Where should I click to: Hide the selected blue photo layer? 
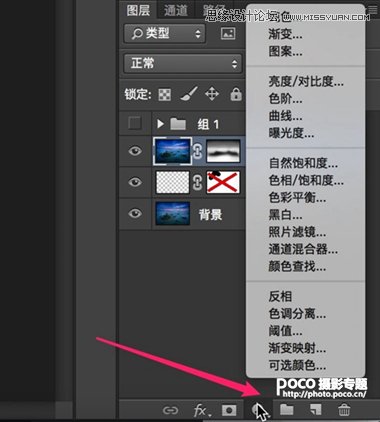(x=135, y=151)
